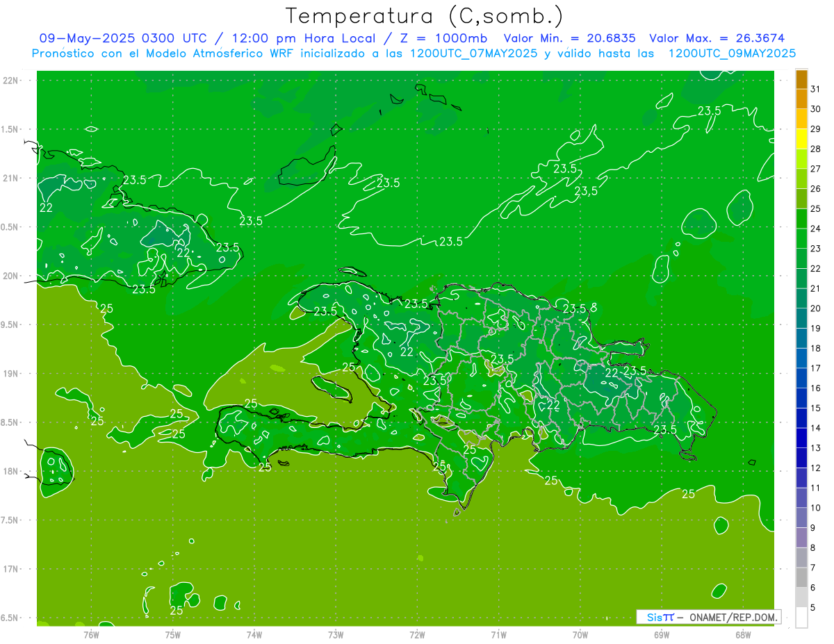Click legend value 8
Screen dimensions: 834x644
point(813,547)
